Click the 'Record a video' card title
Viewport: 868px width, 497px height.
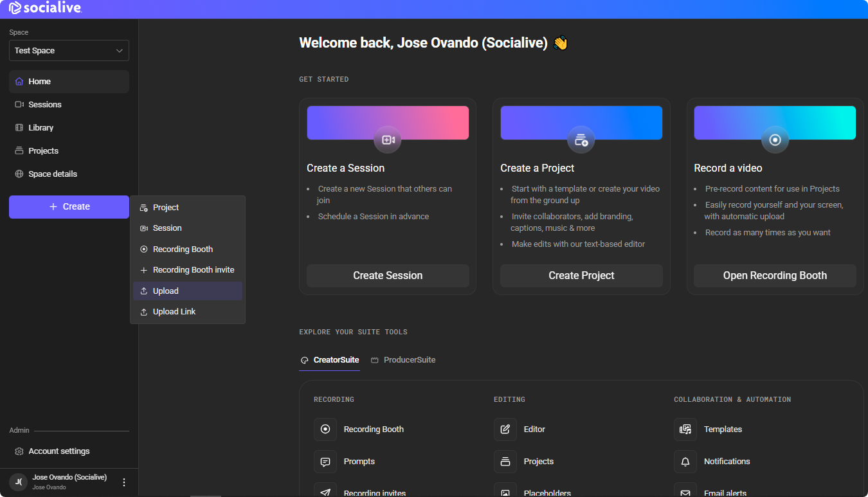(x=728, y=168)
